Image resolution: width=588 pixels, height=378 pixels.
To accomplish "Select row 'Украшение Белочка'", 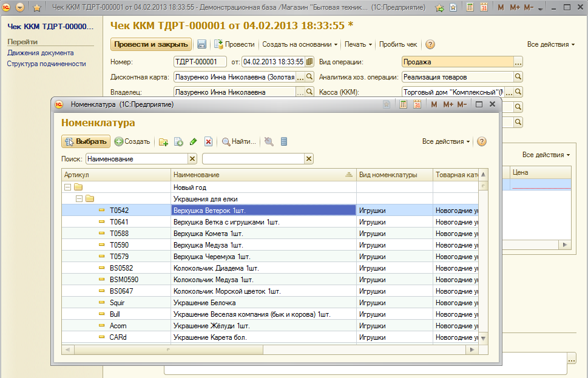I will pyautogui.click(x=270, y=303).
